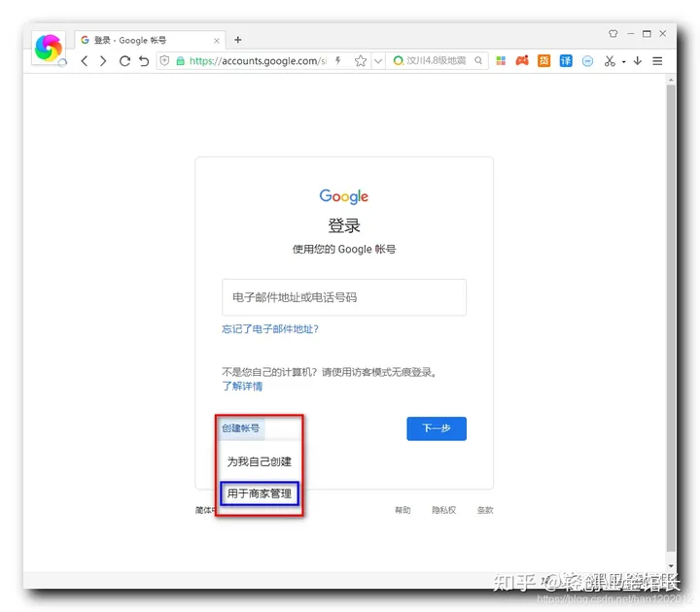This screenshot has height=612, width=700.
Task: Open the 简体中文 language selector
Action: 205,510
